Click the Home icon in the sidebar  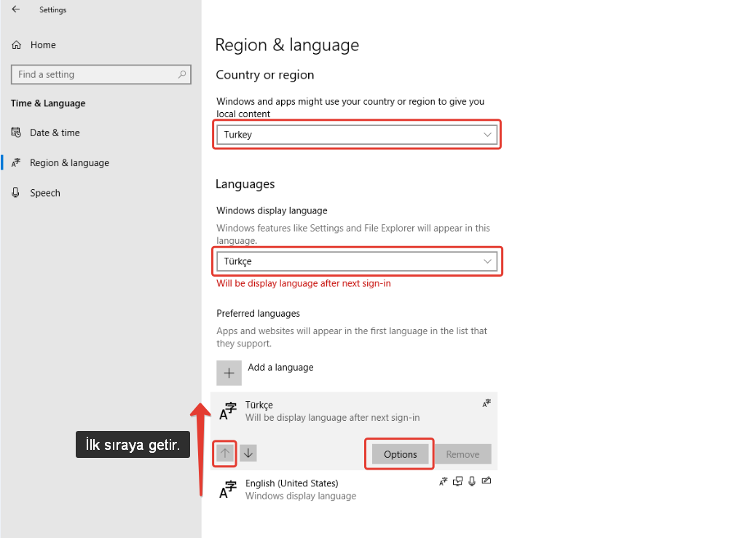click(x=16, y=45)
